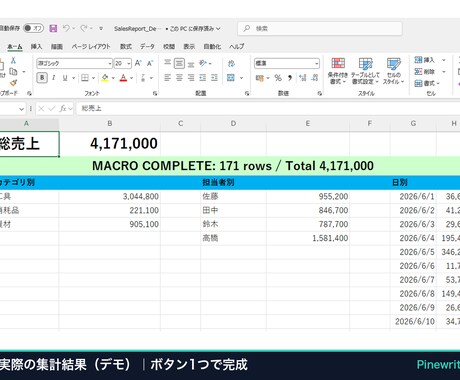Click the Merge and Center icon
Image resolution: width=460 pixels, height=380 pixels.
pyautogui.click(x=231, y=78)
